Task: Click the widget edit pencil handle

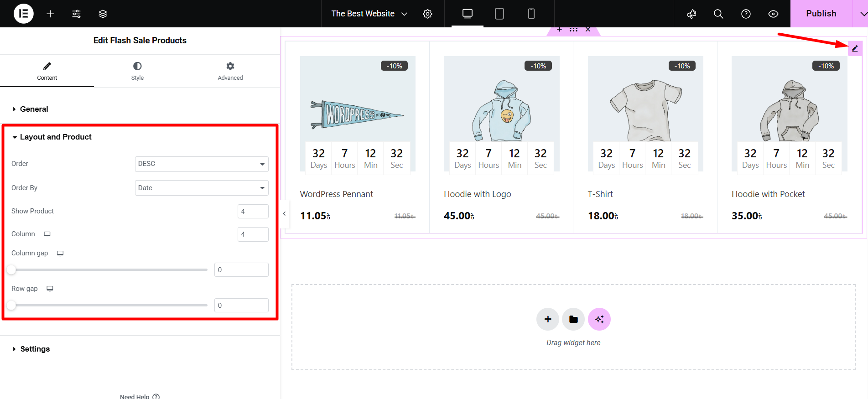Action: [855, 48]
